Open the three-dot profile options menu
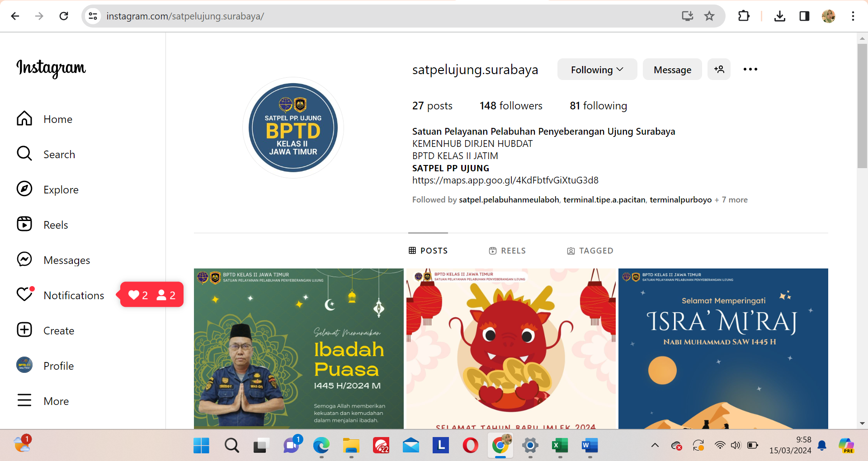The image size is (868, 461). (750, 70)
